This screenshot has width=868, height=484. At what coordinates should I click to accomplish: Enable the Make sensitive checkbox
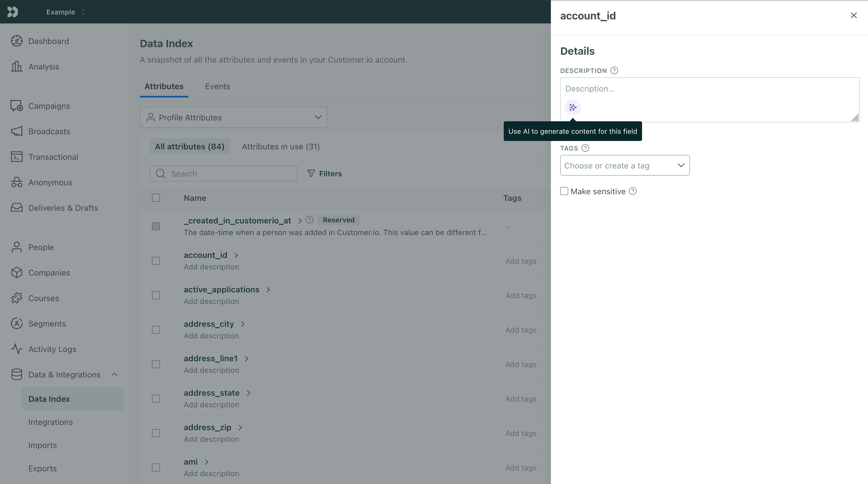tap(564, 191)
